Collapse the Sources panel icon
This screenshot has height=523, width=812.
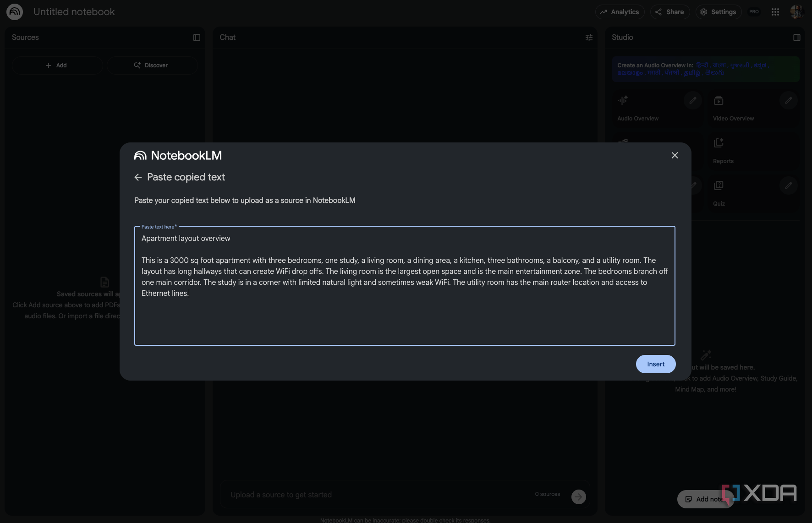point(197,38)
